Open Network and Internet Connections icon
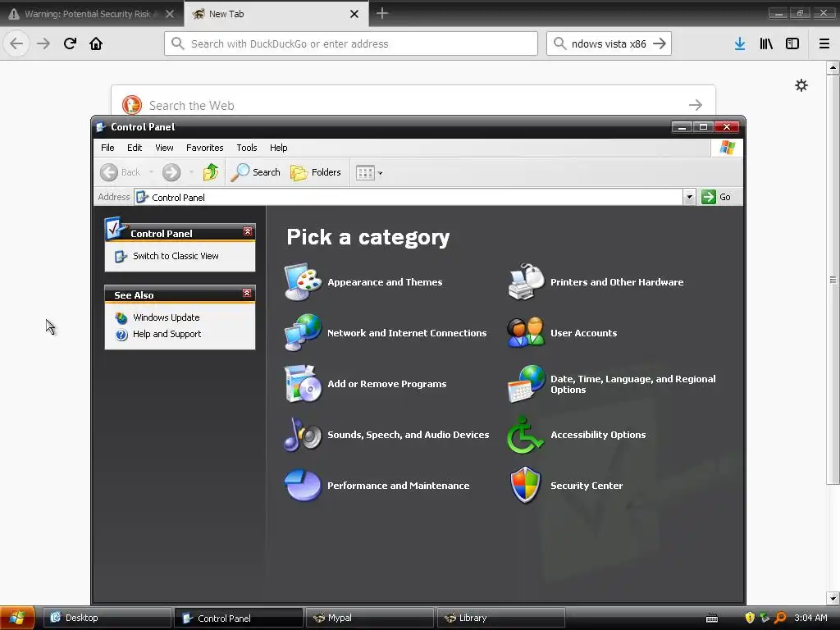The width and height of the screenshot is (840, 630). [303, 333]
